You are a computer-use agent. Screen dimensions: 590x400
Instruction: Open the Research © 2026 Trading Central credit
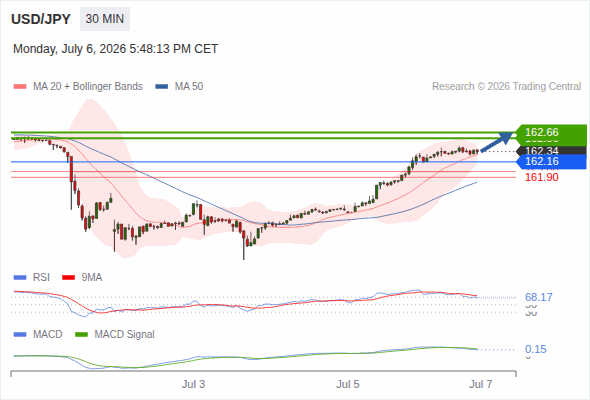pyautogui.click(x=506, y=87)
